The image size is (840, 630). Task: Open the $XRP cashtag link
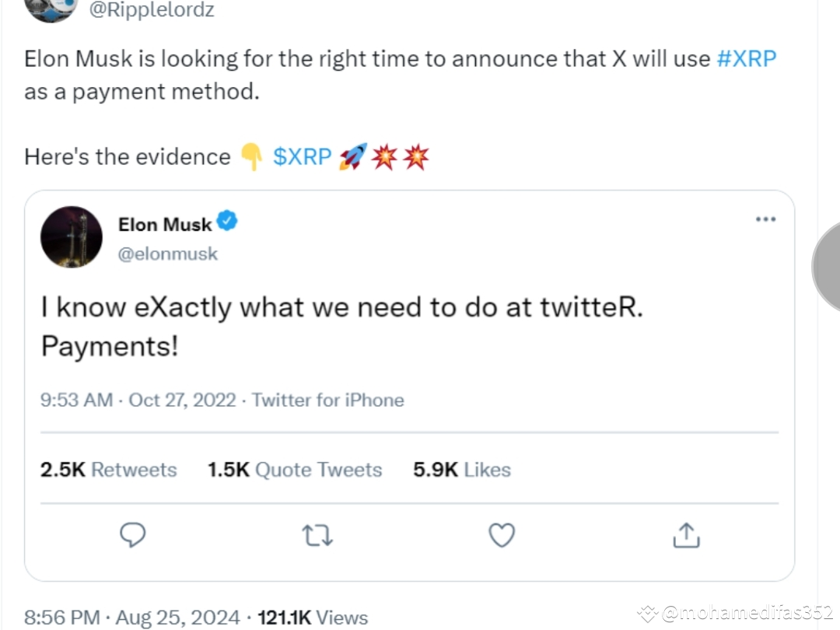coord(301,156)
